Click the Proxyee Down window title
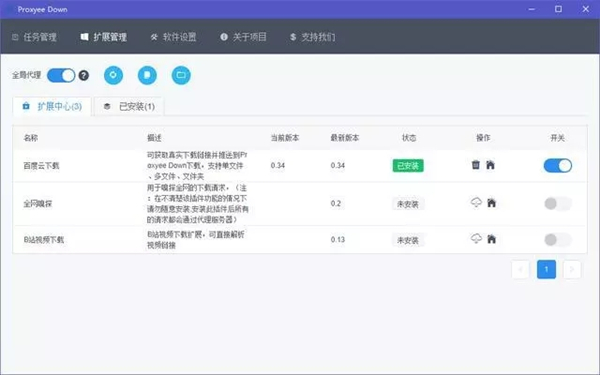This screenshot has height=375, width=600. pos(42,10)
